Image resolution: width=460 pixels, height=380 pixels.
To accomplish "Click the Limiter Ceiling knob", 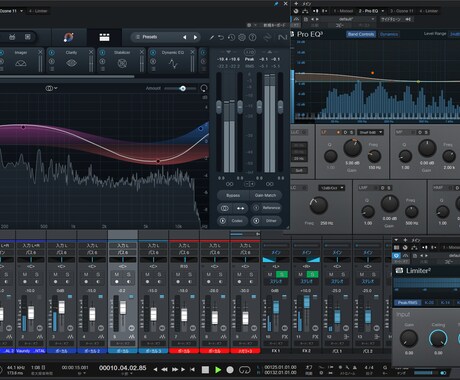I will (x=438, y=338).
